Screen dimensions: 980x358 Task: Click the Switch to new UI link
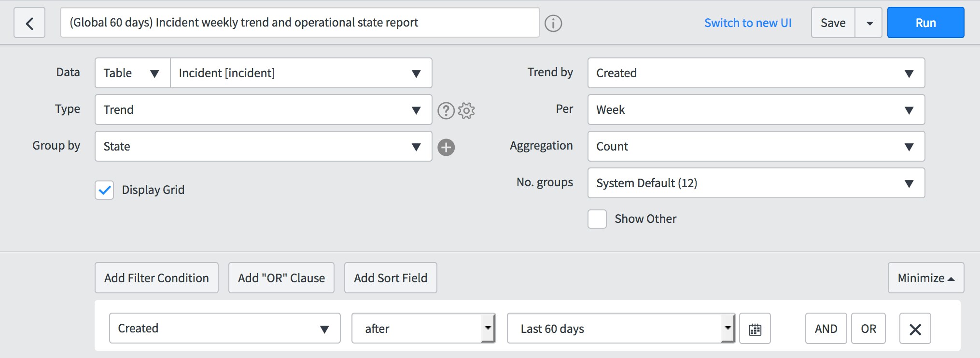748,23
